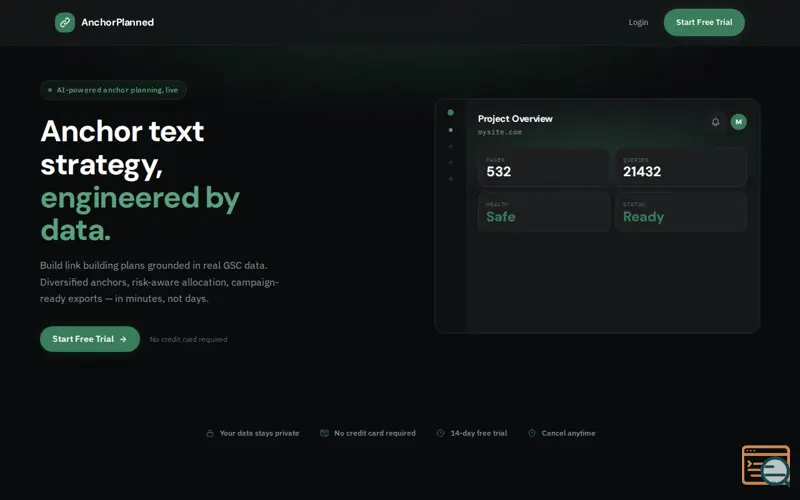Click the AI-powered anchor planning badge
The image size is (800, 500).
pos(113,90)
